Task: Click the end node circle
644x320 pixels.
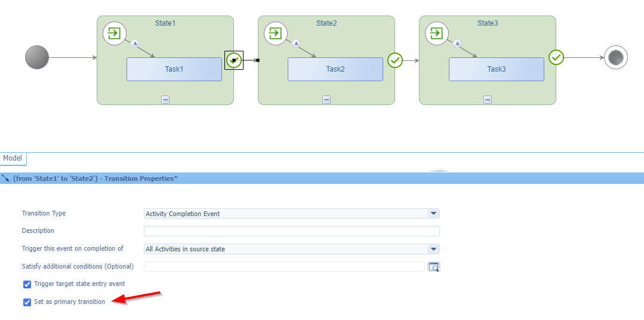Action: [x=616, y=58]
